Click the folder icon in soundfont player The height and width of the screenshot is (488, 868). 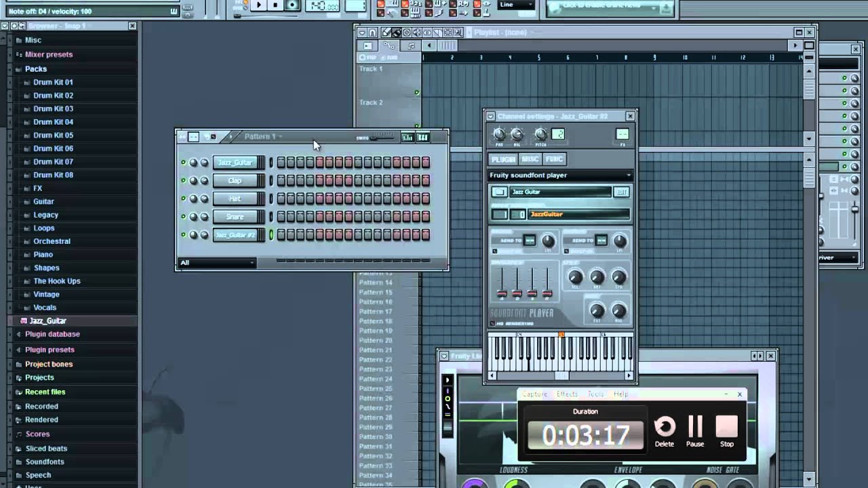499,192
